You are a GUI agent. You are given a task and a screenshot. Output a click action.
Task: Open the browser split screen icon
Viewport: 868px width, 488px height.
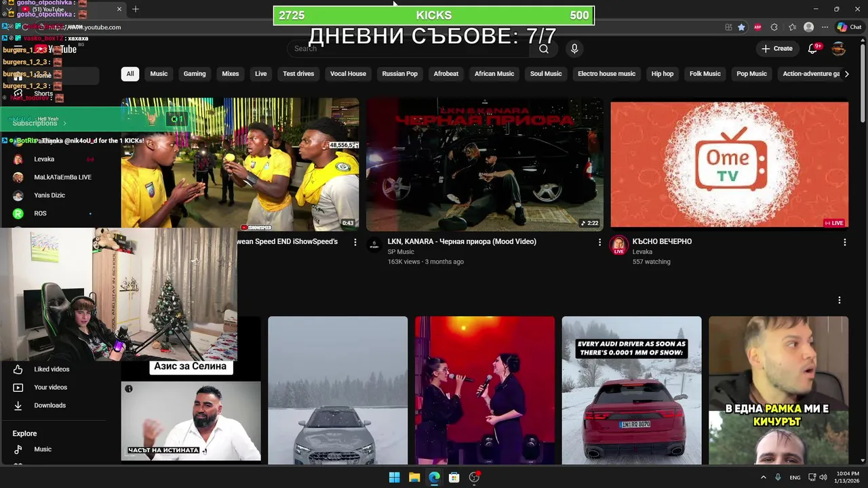click(x=728, y=27)
